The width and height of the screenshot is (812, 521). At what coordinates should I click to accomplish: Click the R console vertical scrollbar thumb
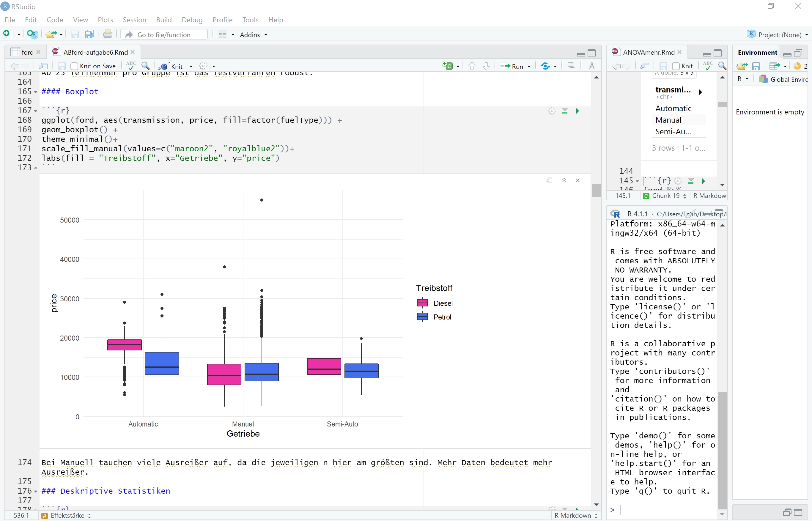[722, 450]
